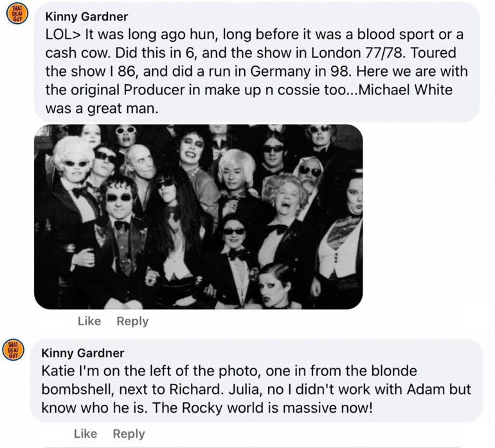Open Kinny Gardner's profile from second comment
Screen dimensions: 495x448
(x=83, y=353)
